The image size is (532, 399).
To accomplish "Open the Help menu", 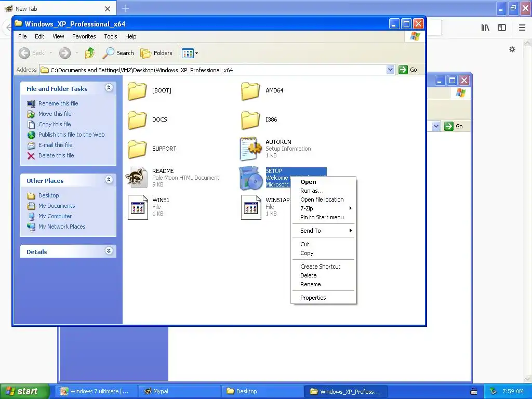I will coord(130,36).
